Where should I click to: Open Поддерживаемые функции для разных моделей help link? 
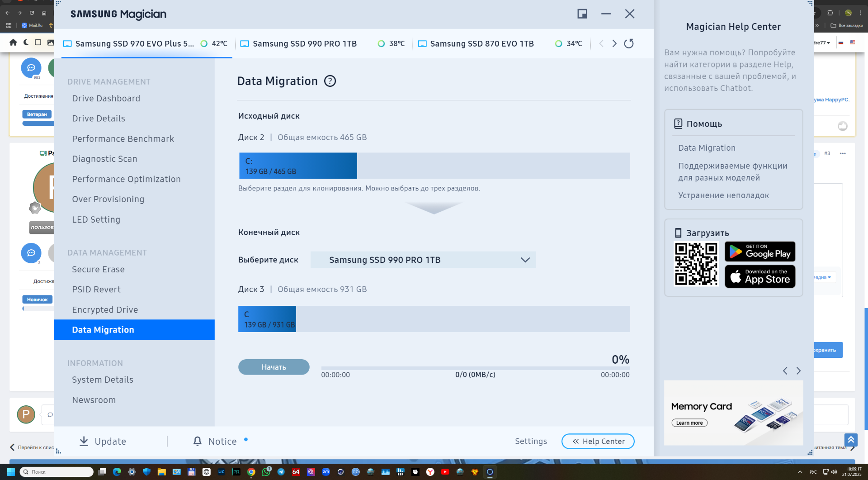(x=732, y=172)
